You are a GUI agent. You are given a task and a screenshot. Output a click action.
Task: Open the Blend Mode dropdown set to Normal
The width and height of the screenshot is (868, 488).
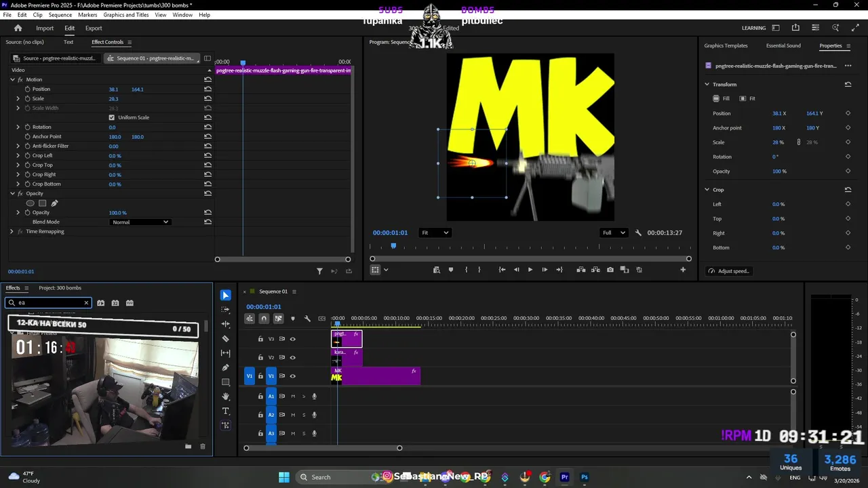point(140,222)
